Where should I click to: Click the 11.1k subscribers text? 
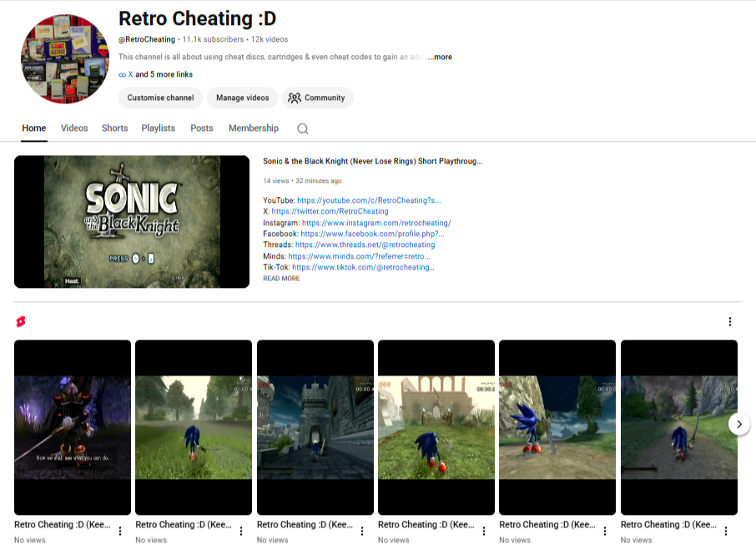point(213,39)
